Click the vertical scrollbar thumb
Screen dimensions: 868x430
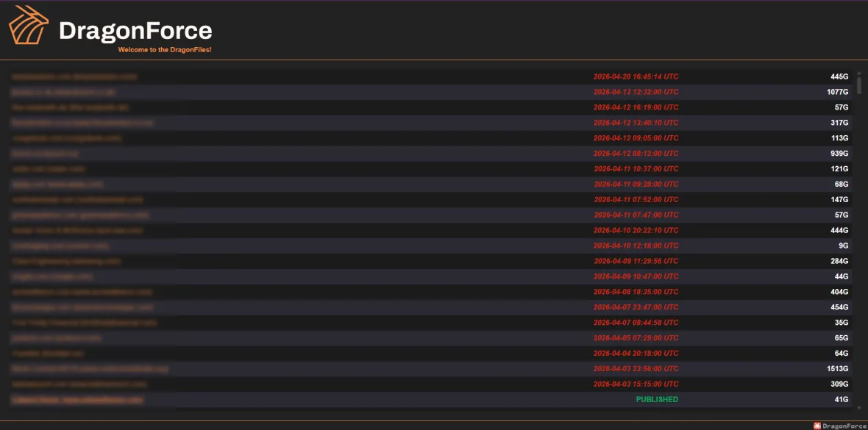coord(859,85)
